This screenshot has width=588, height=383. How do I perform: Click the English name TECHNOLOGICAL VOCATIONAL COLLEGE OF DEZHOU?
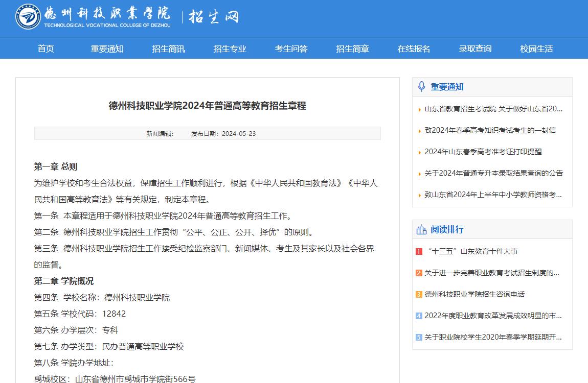click(107, 26)
